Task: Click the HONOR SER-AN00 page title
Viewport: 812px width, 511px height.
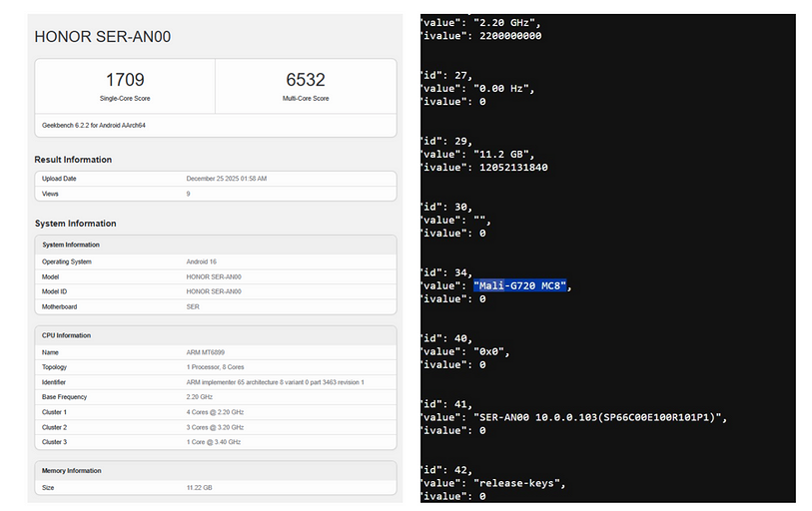Action: 88,36
